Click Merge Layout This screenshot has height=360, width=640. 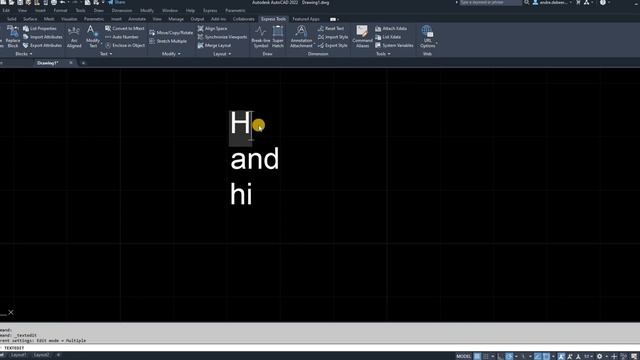coord(214,45)
